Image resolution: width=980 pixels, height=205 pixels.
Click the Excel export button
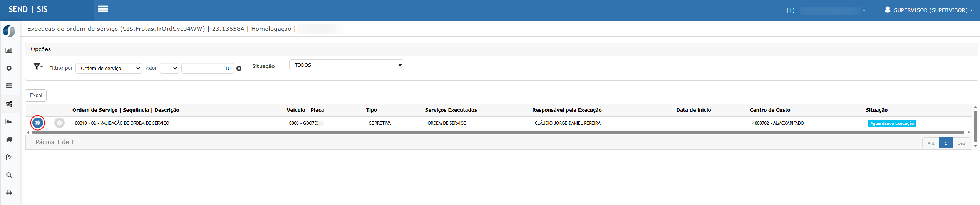36,95
